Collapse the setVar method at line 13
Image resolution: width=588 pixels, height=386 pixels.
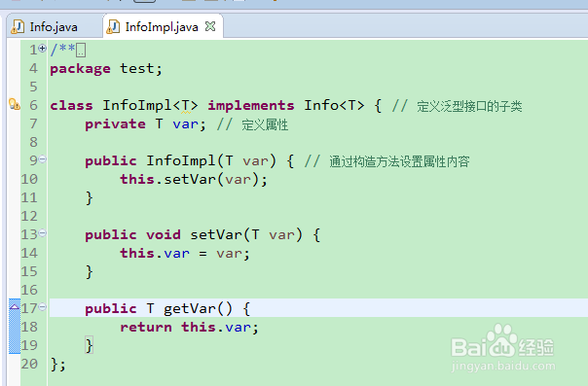point(43,233)
